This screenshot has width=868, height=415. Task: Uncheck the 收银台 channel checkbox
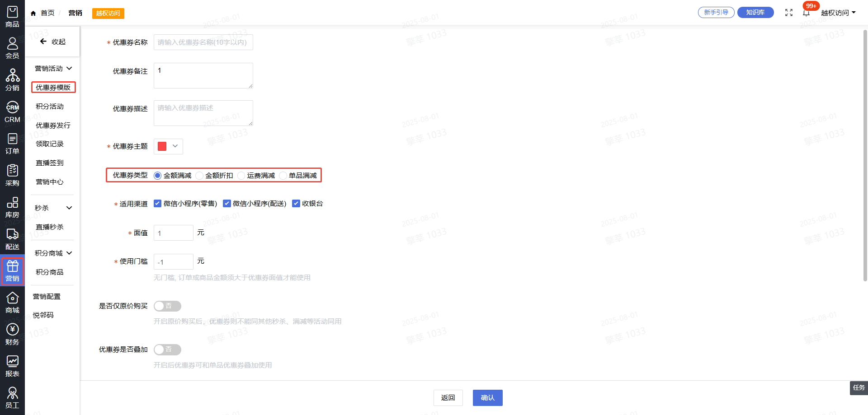296,204
